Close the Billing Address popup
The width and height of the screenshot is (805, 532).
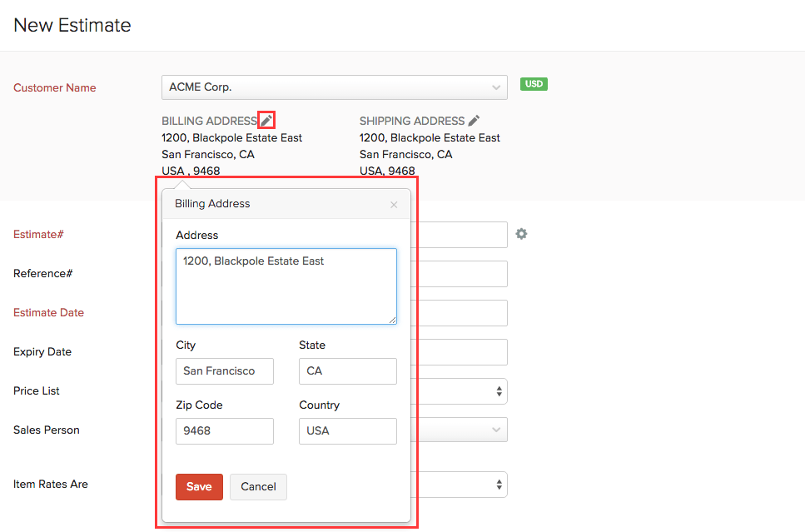click(394, 205)
